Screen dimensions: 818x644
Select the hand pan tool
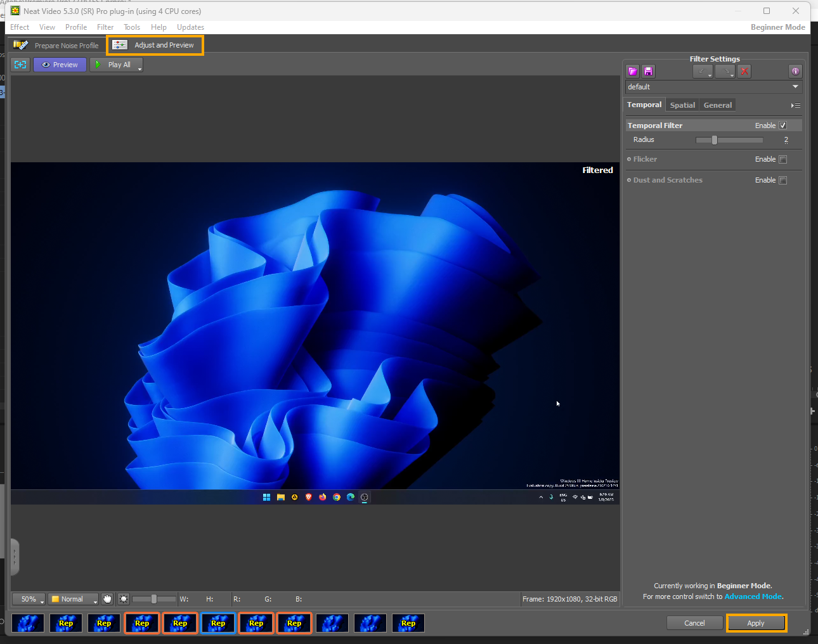[x=107, y=599]
